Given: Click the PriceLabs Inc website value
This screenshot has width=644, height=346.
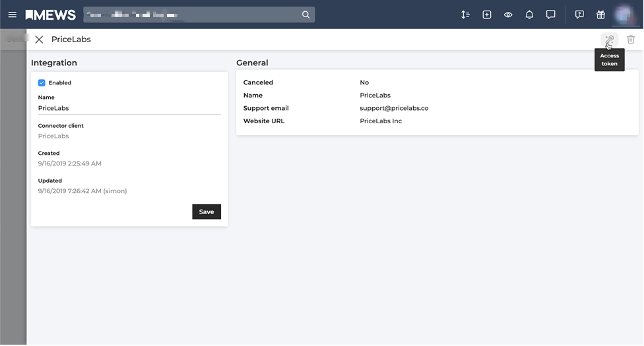Looking at the screenshot, I should coord(381,121).
